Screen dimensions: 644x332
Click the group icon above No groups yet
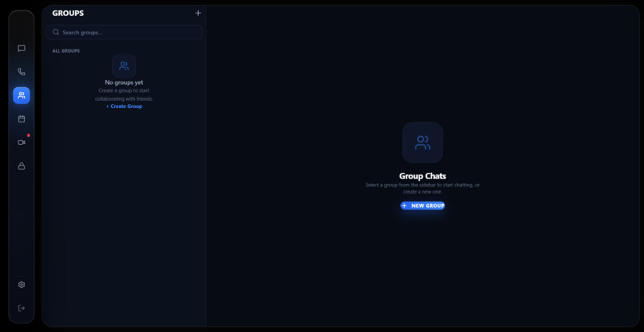[x=124, y=66]
